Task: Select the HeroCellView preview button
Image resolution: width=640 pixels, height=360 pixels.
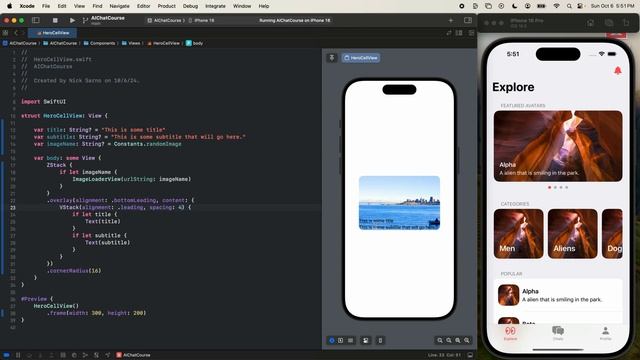Action: click(x=361, y=58)
